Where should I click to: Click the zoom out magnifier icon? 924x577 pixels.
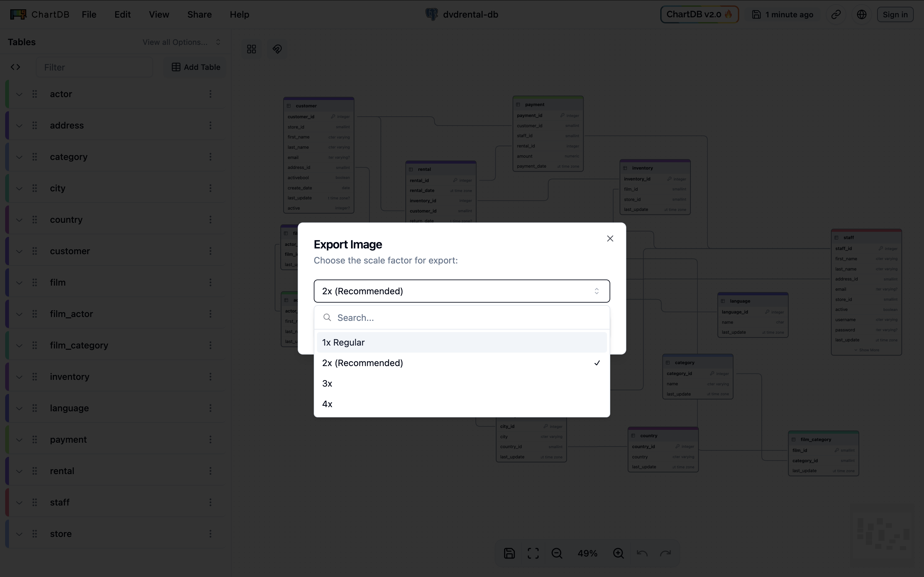tap(557, 553)
